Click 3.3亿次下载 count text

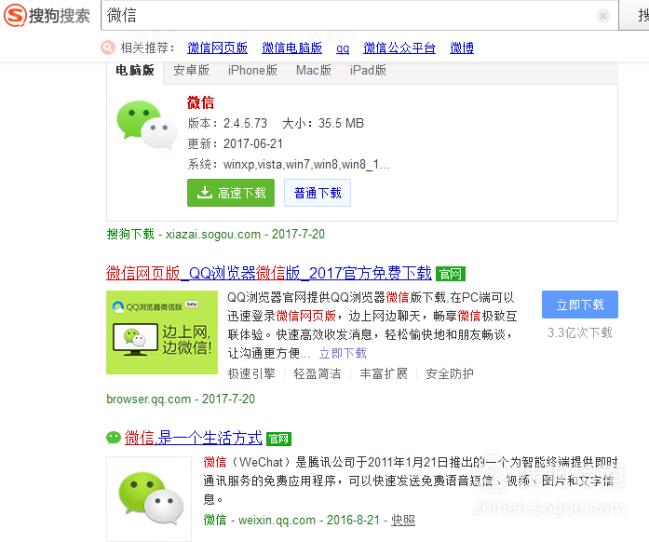[x=580, y=332]
